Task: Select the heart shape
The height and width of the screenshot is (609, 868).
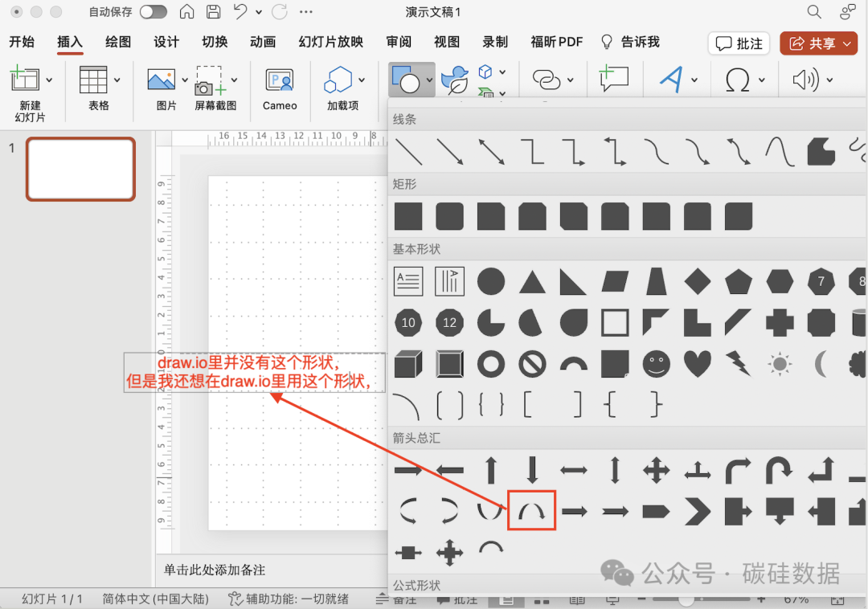Action: click(x=698, y=364)
